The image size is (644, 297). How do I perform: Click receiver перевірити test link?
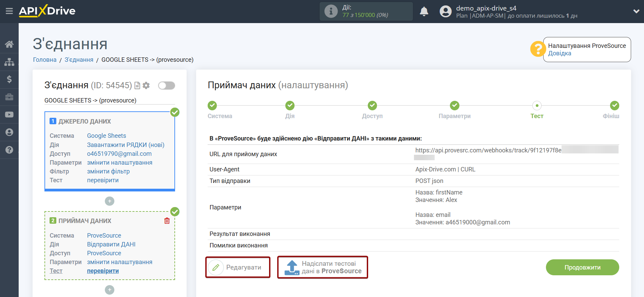(x=103, y=271)
